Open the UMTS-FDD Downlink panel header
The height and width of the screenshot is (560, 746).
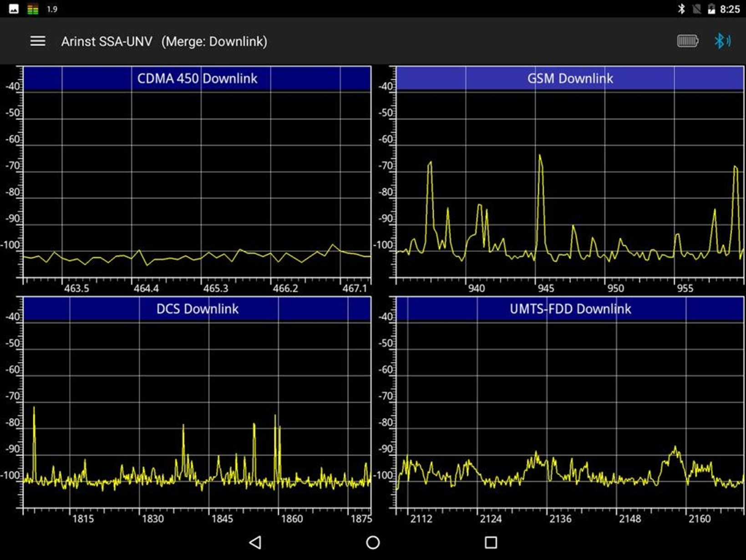(x=570, y=309)
